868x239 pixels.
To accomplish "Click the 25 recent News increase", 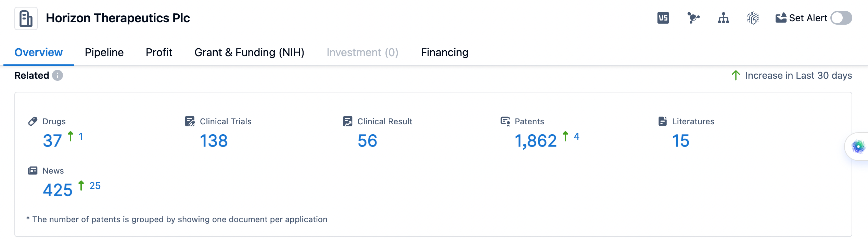I will click(95, 186).
